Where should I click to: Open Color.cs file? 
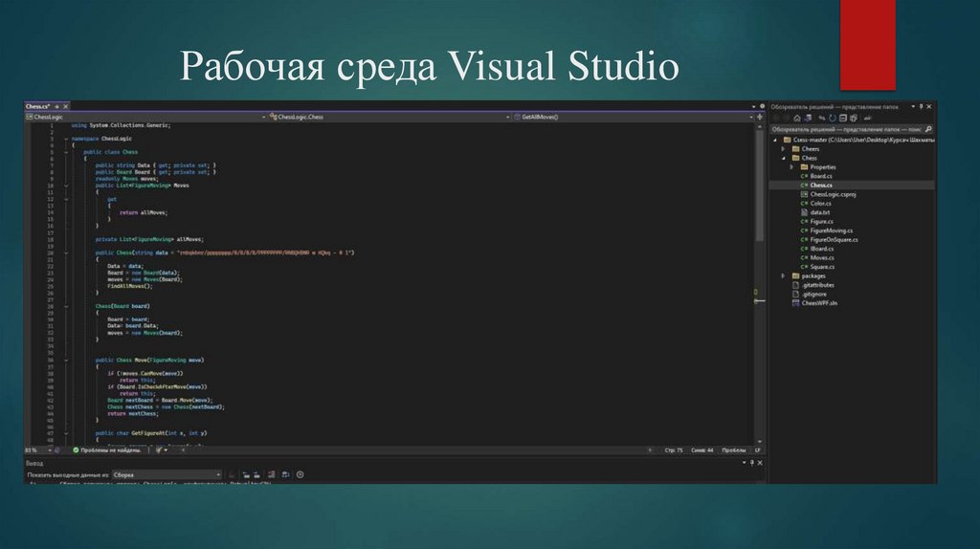click(x=820, y=204)
